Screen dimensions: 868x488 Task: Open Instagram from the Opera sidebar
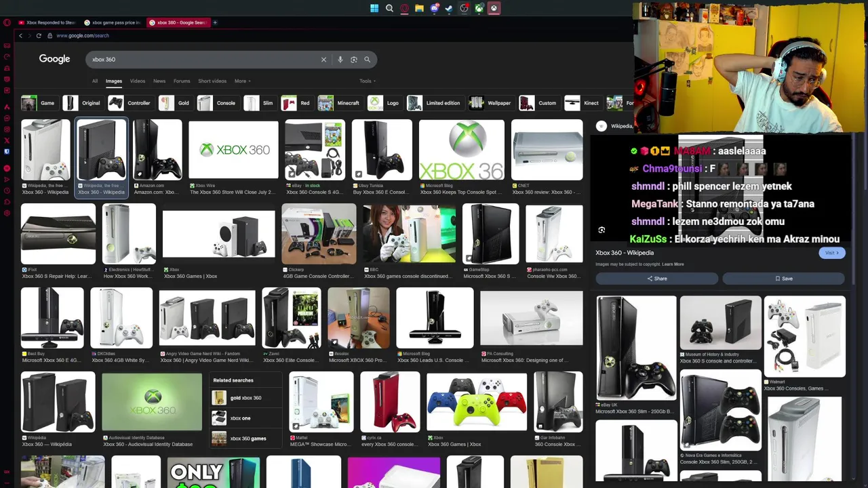point(7,129)
